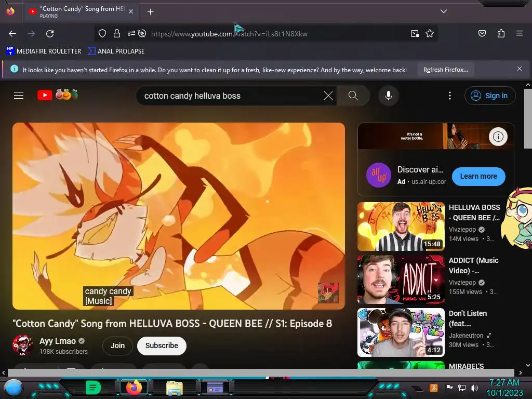Screen dimensions: 532x399
Task: Toggle picture-in-picture icon in address bar
Action: (415, 34)
